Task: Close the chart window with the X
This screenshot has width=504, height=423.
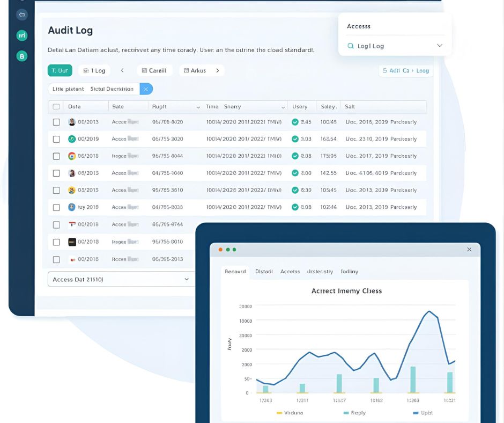Action: (x=469, y=250)
